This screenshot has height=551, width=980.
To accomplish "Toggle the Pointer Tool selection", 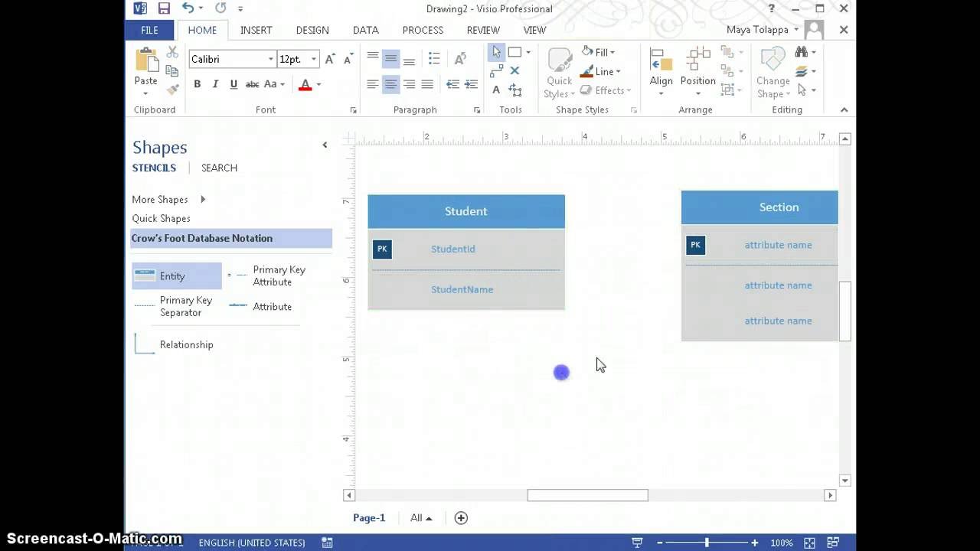I will [496, 52].
